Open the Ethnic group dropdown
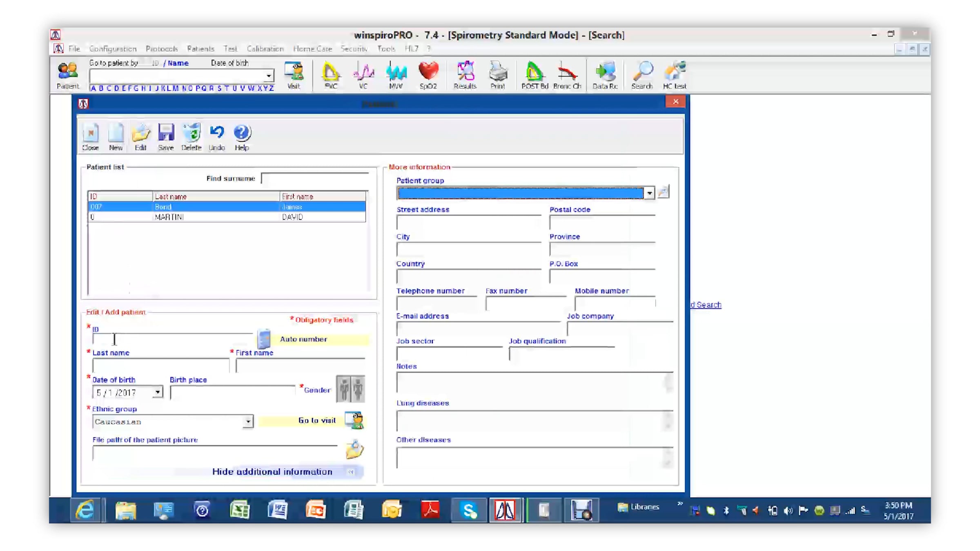The height and width of the screenshot is (551, 980). pyautogui.click(x=248, y=422)
